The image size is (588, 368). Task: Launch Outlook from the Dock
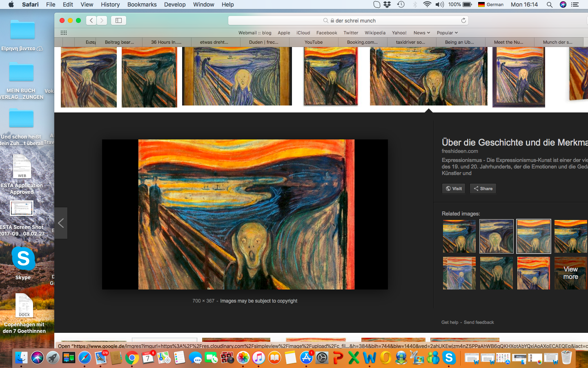point(385,358)
